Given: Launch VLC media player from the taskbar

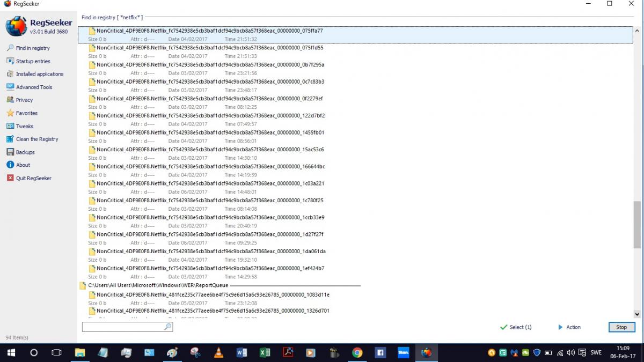Looking at the screenshot, I should coord(218,353).
